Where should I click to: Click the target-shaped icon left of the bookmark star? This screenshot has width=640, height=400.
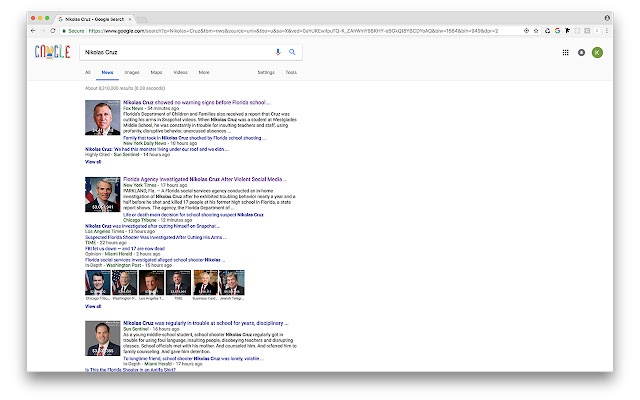pyautogui.click(x=526, y=31)
